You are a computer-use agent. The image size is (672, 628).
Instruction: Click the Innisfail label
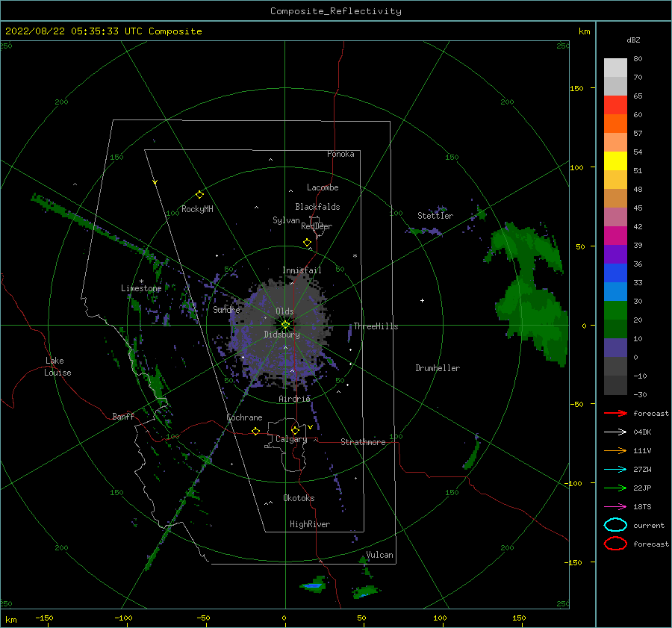(302, 270)
